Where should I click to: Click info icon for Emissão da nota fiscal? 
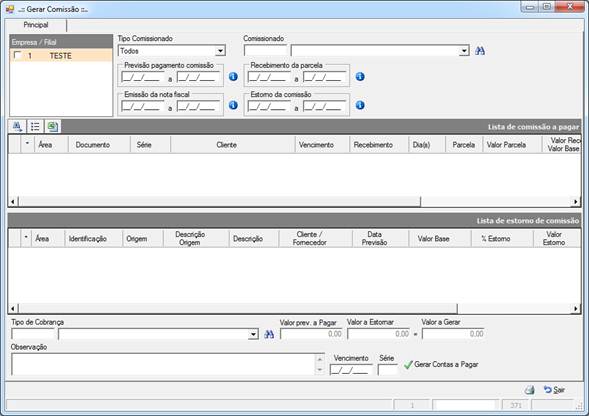tap(233, 105)
